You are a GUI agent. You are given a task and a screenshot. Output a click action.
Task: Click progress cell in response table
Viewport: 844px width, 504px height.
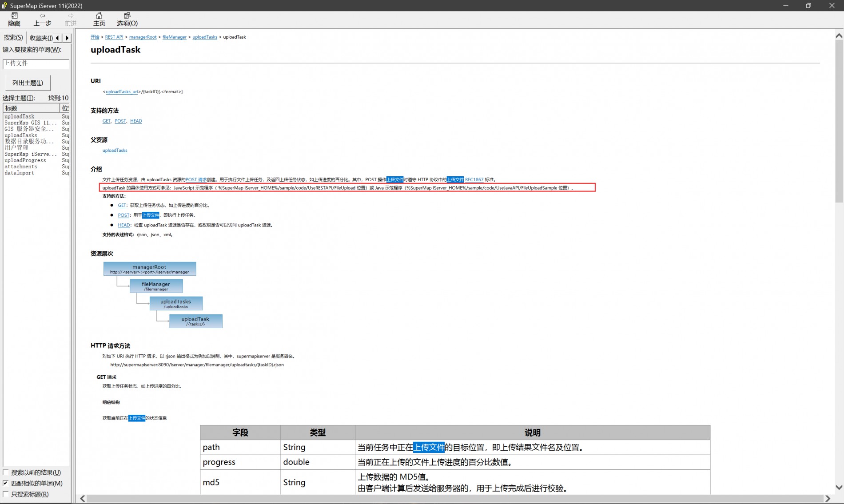click(240, 462)
